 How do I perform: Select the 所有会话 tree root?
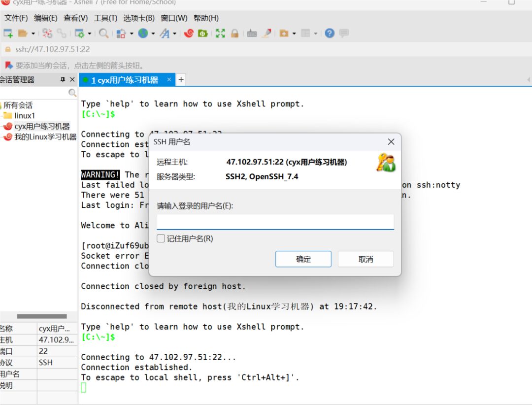(18, 105)
